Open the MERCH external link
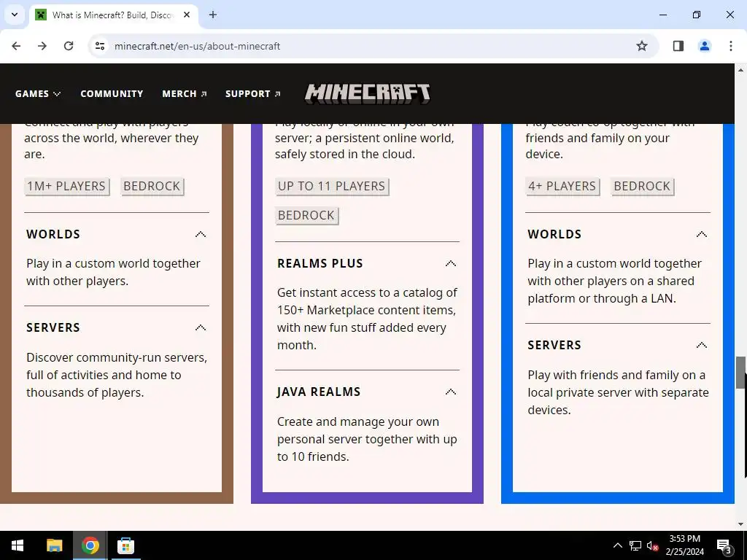Screen dimensions: 747x560 click(185, 94)
